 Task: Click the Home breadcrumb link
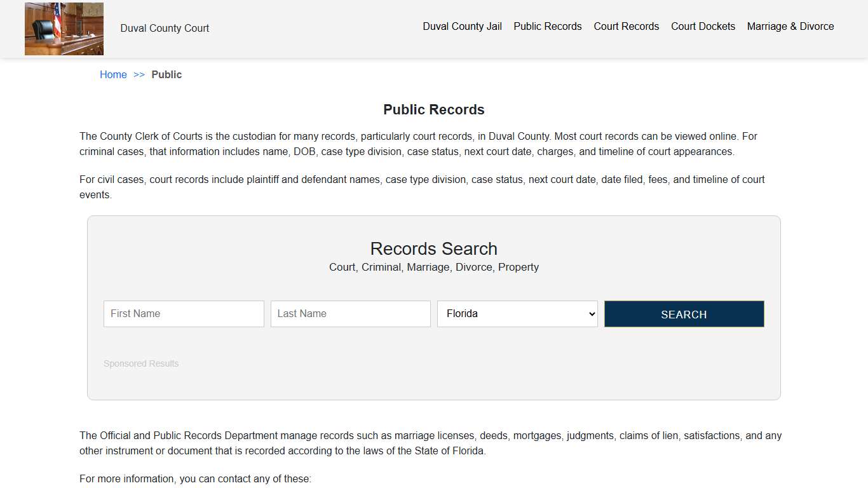[x=113, y=74]
